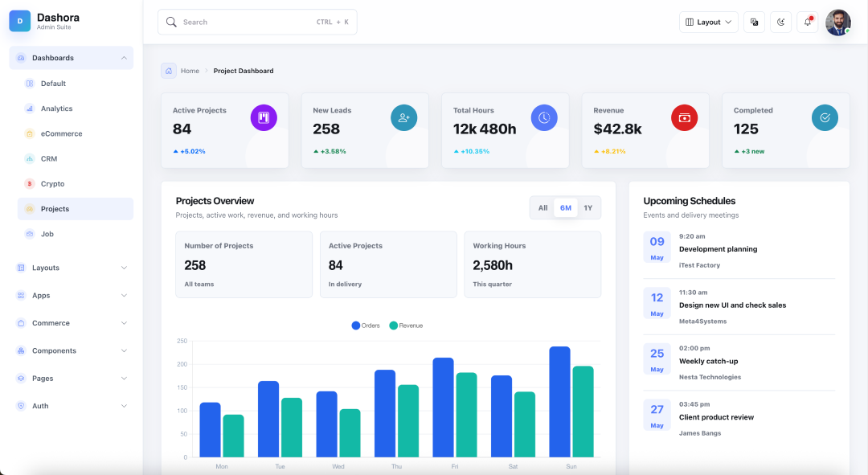Toggle Revenue legend series
868x475 pixels.
click(407, 326)
